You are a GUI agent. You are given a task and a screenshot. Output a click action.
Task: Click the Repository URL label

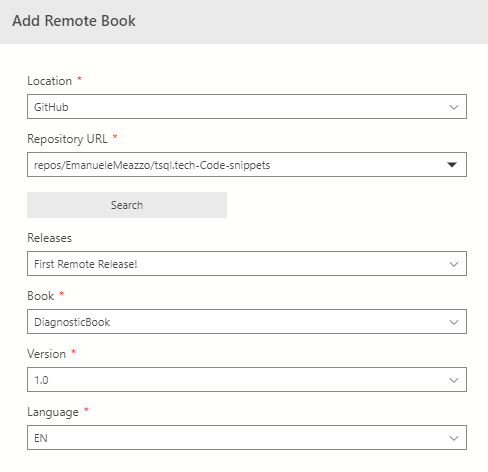click(x=67, y=139)
